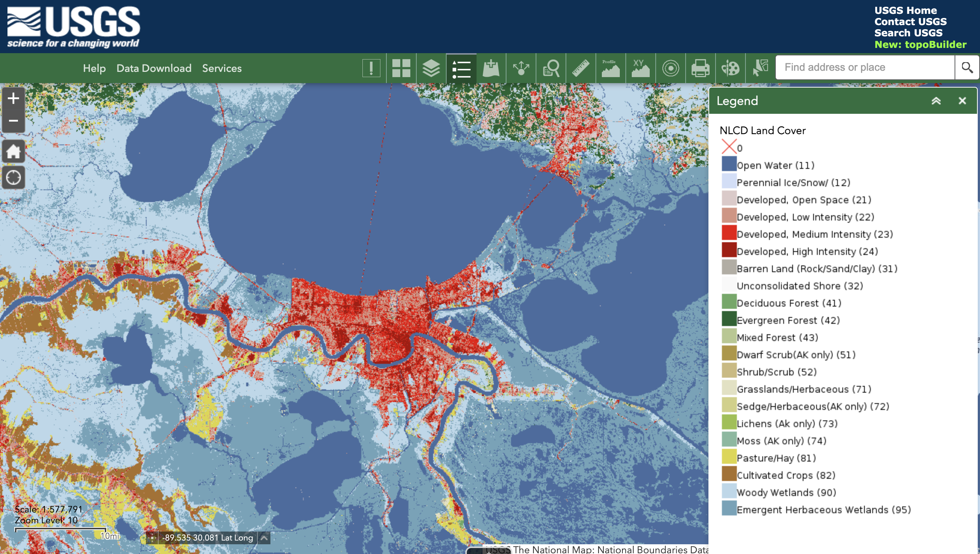Click the coordinate capture button left of -89.535
Image resolution: width=980 pixels, height=554 pixels.
[x=152, y=538]
